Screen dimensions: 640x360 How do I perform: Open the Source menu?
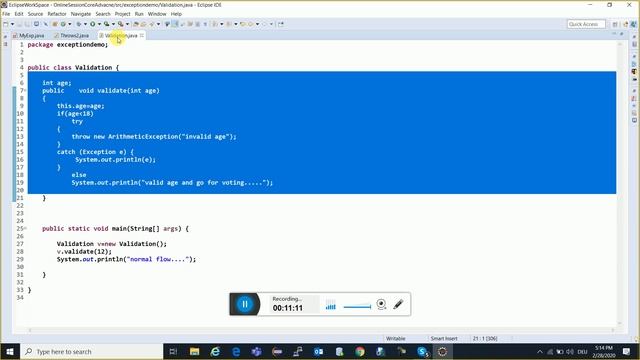pyautogui.click(x=35, y=14)
